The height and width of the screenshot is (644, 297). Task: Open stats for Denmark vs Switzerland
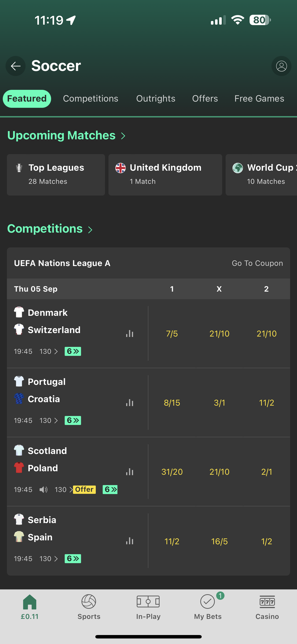(x=129, y=334)
